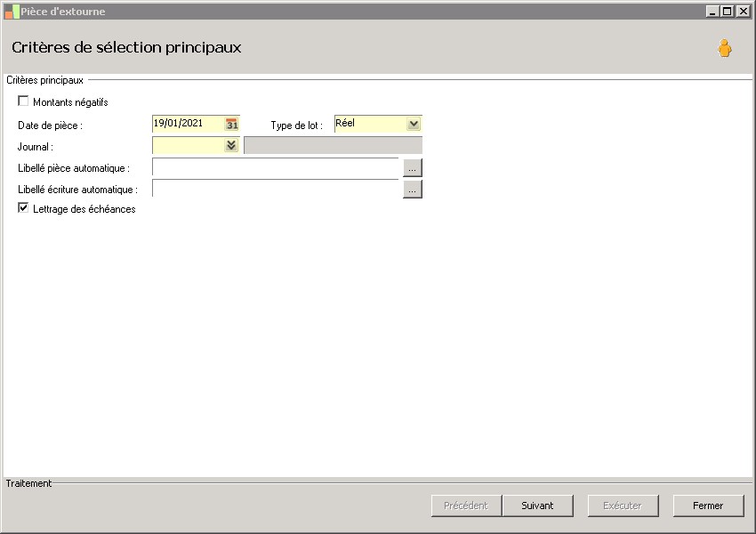Click the orange user figure icon

click(724, 48)
